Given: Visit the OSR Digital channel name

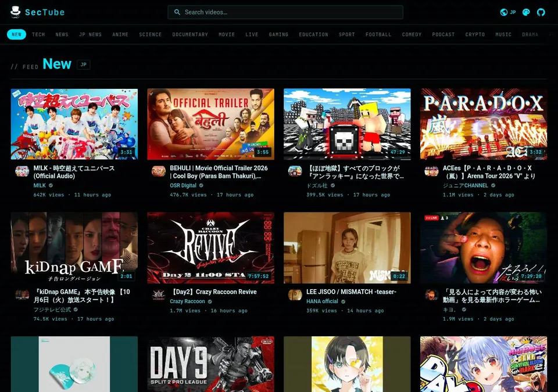Looking at the screenshot, I should pyautogui.click(x=183, y=185).
